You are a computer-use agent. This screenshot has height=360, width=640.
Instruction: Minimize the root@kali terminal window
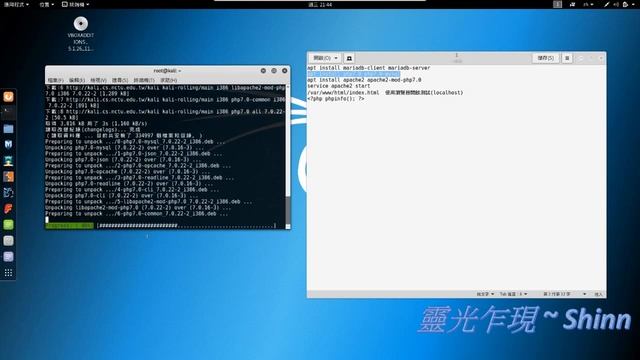click(263, 71)
